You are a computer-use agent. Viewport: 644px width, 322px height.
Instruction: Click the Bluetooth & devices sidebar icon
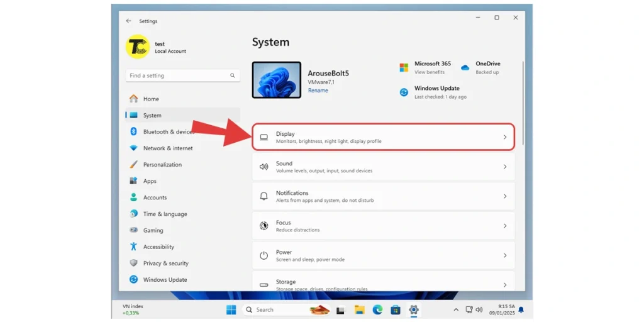pyautogui.click(x=133, y=131)
